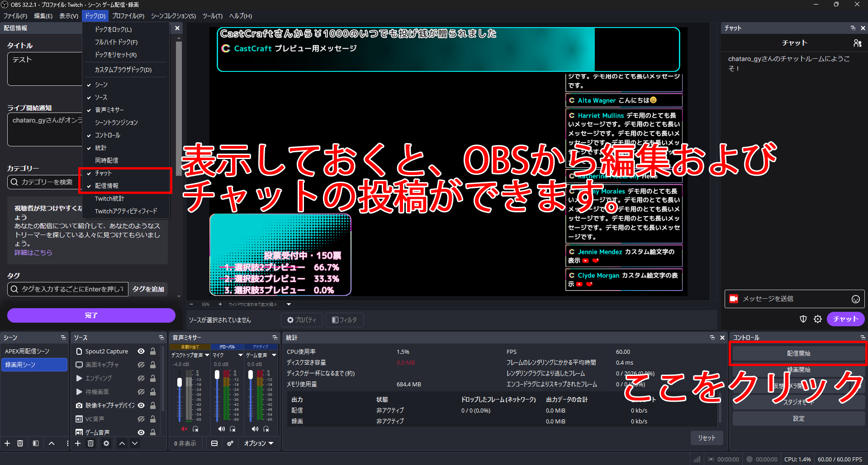
Task: Unlock the Spout2 Capture source lock
Action: tap(153, 351)
